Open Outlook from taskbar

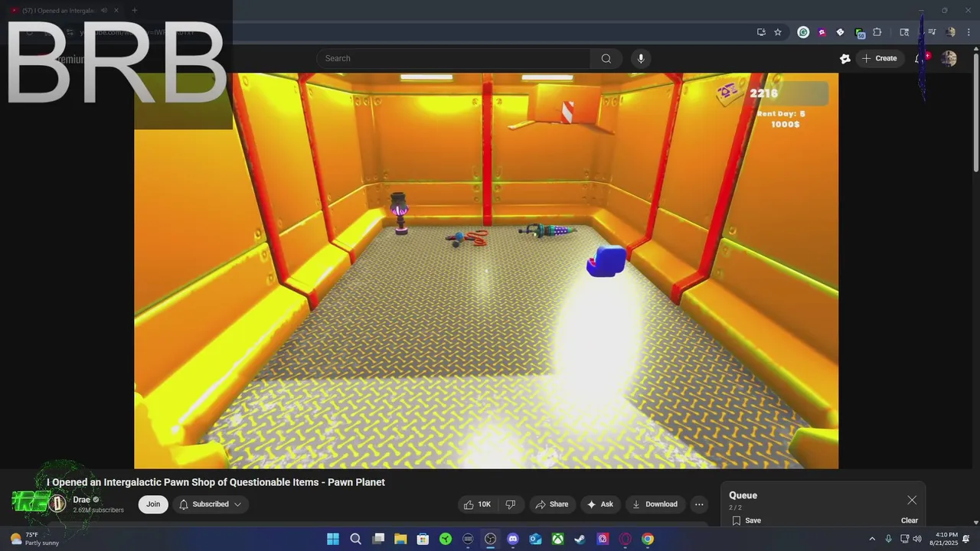[x=535, y=539]
